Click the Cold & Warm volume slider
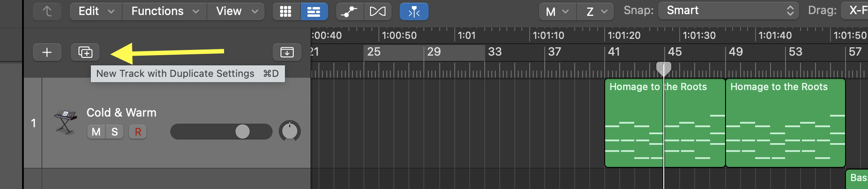Viewport: 868px width, 189px height. tap(221, 132)
